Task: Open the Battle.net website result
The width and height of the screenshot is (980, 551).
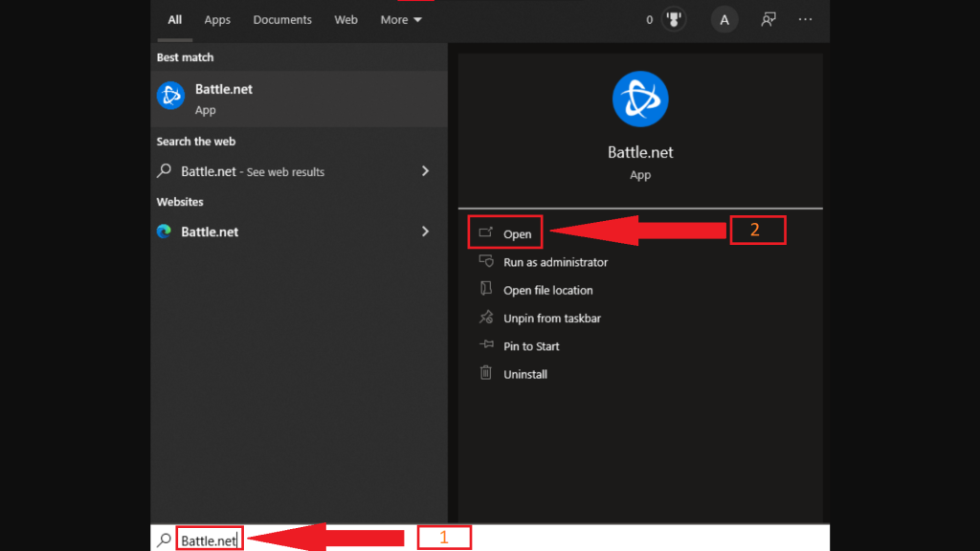Action: 299,231
